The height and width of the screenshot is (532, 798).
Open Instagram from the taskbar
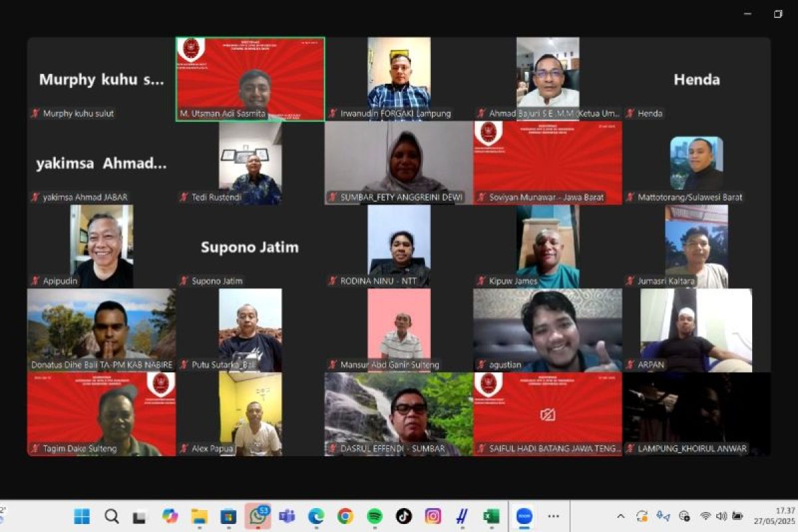coord(433,516)
